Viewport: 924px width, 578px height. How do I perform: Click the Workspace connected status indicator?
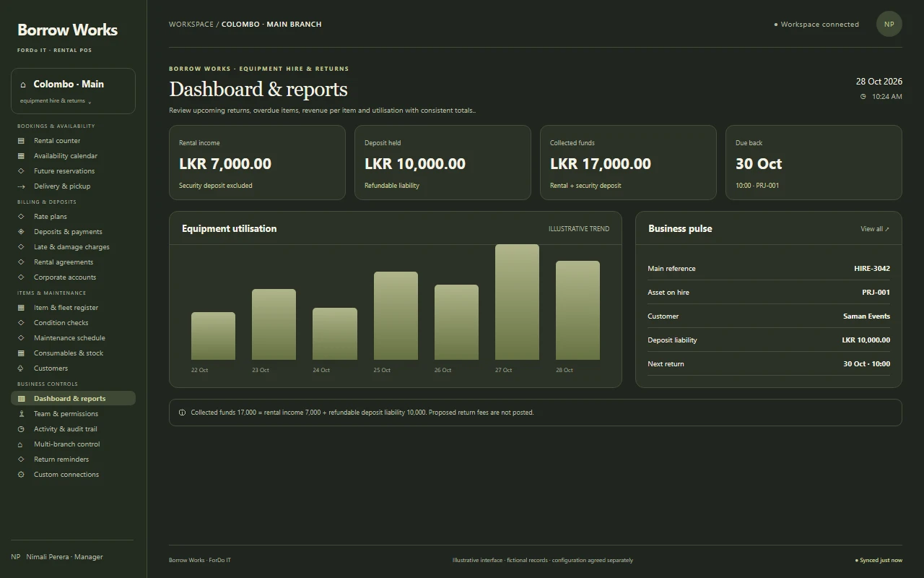(x=816, y=25)
